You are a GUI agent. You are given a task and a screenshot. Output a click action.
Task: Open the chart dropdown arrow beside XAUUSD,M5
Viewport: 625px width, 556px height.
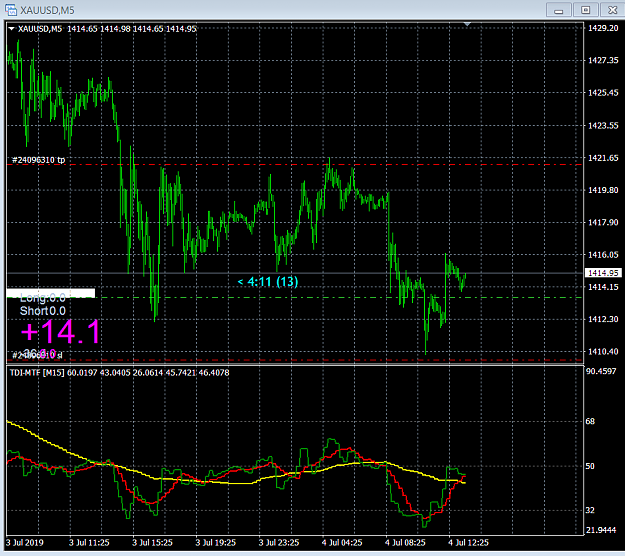click(12, 28)
